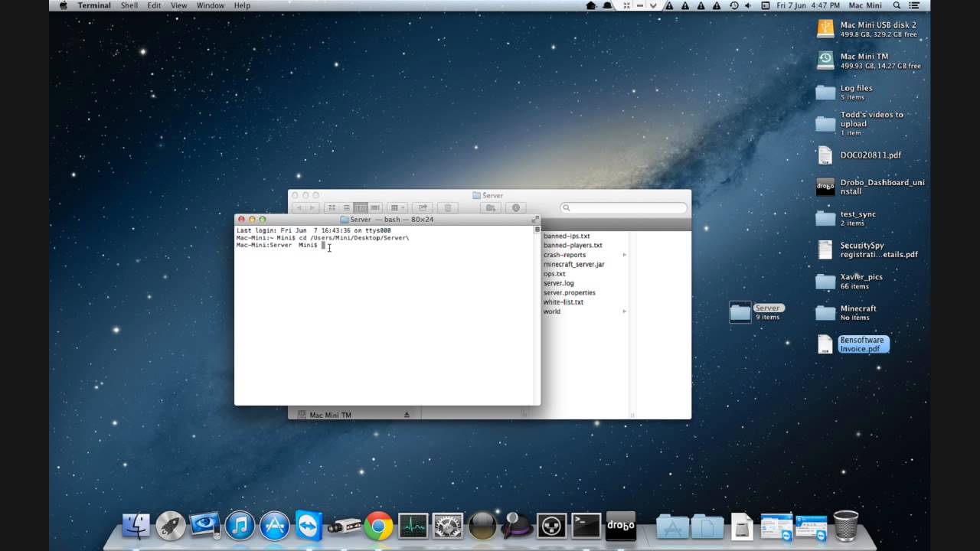Click the Mac Mini user name menu
980x551 pixels.
point(865,5)
